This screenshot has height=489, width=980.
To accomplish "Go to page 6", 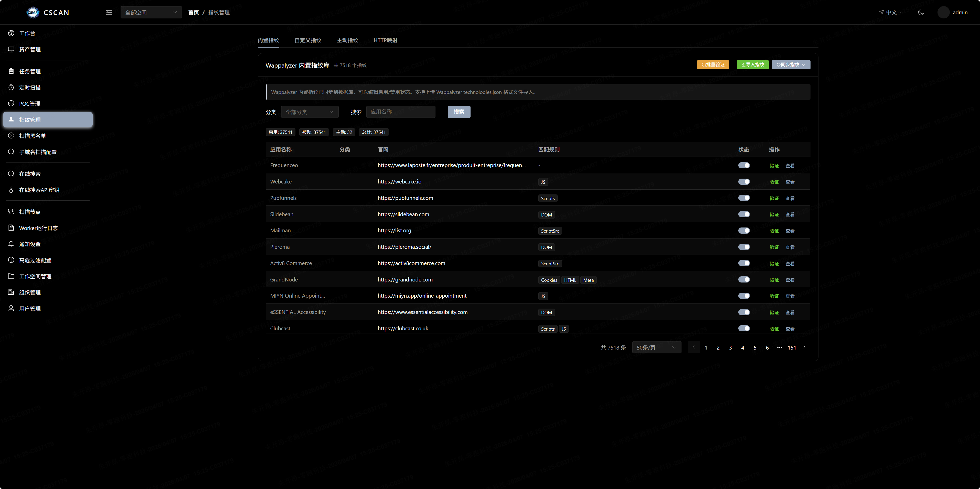I will [x=767, y=347].
